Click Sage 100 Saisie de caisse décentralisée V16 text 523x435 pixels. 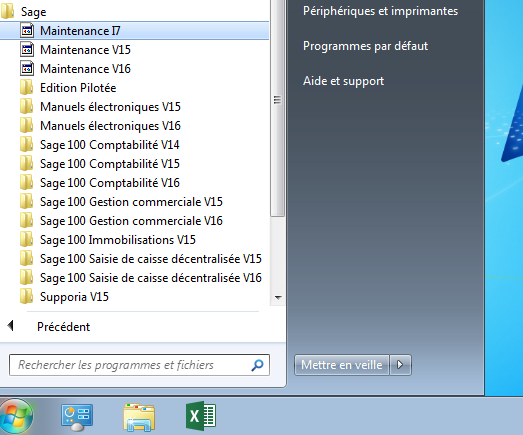(151, 278)
